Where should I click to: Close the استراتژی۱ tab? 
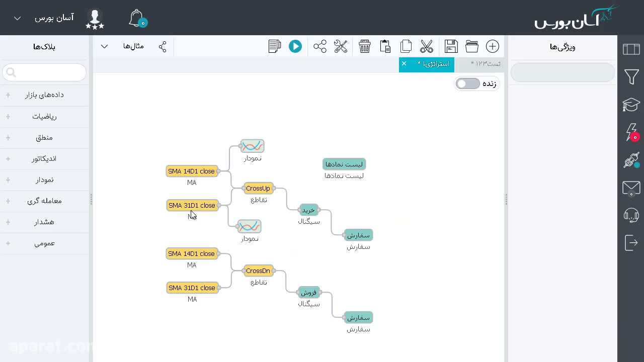[x=404, y=64]
